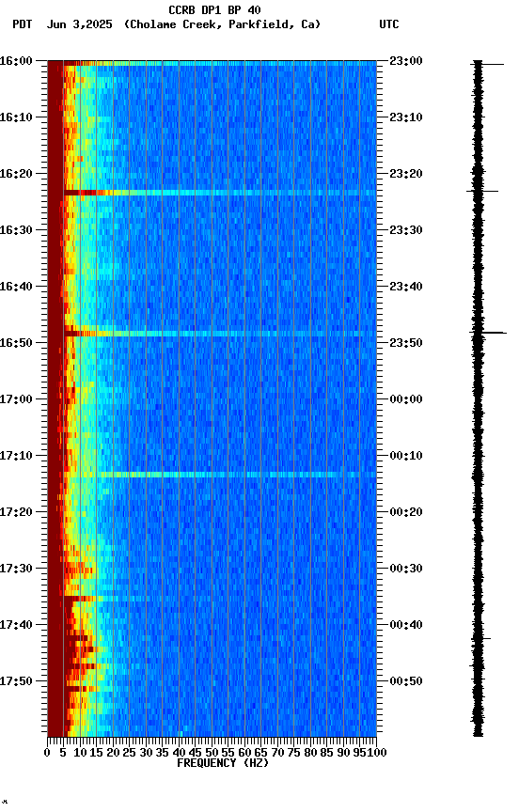Click the 30 Hz frequency axis label
519x812 pixels.
pos(146,753)
